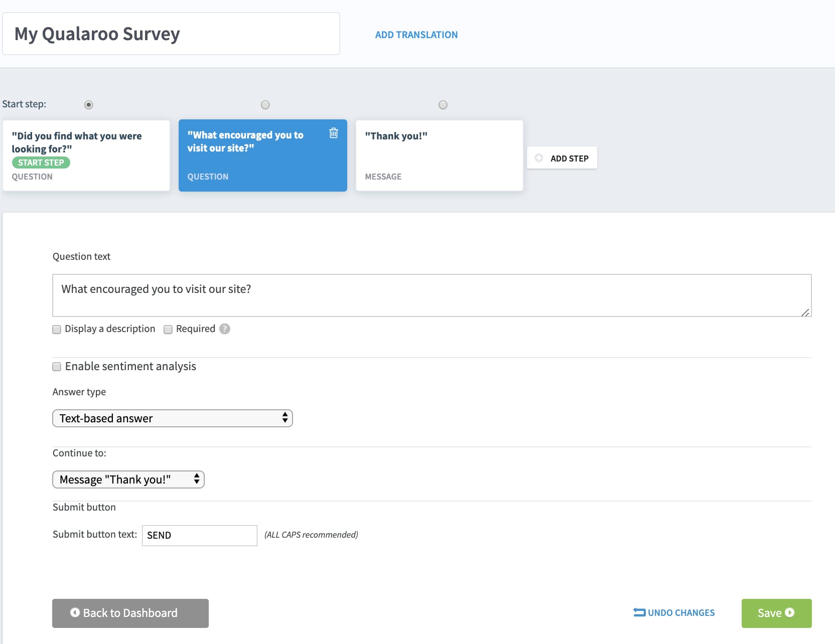Click the undo arrow icon beside UNDO CHANGES
835x644 pixels.
click(639, 612)
